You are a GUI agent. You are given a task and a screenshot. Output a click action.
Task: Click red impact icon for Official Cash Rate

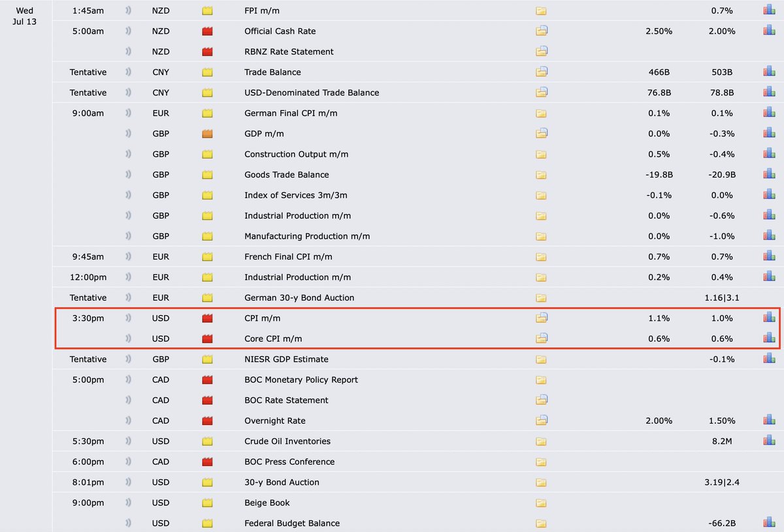click(x=208, y=31)
